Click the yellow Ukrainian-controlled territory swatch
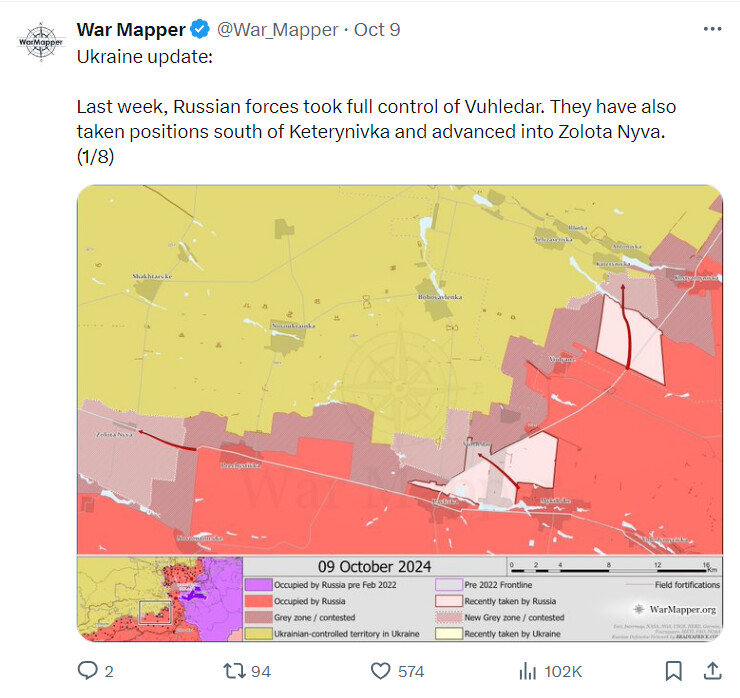 (x=259, y=633)
